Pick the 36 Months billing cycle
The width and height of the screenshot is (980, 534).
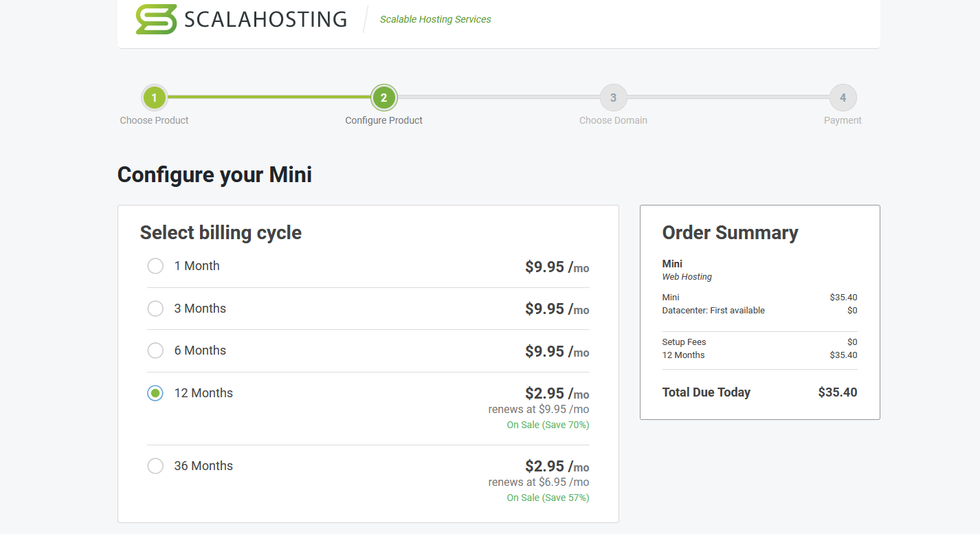[x=155, y=466]
